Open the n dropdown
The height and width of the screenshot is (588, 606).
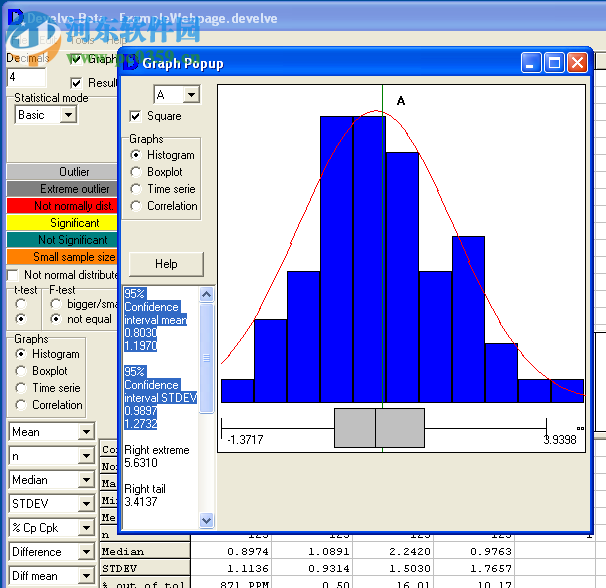coord(86,456)
